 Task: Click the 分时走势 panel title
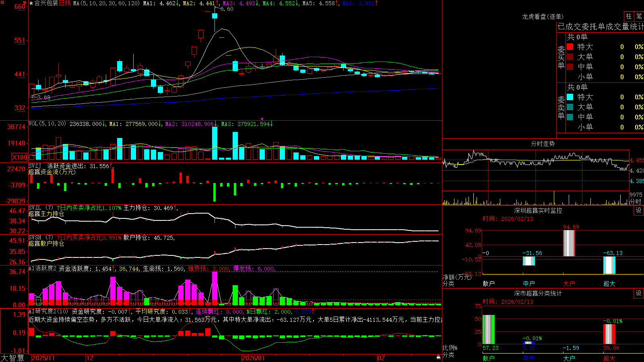pyautogui.click(x=543, y=144)
